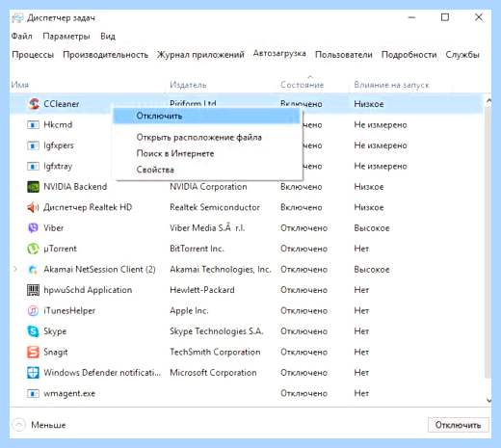Select the Hkcmd row name
This screenshot has width=501, height=448.
pyautogui.click(x=58, y=124)
